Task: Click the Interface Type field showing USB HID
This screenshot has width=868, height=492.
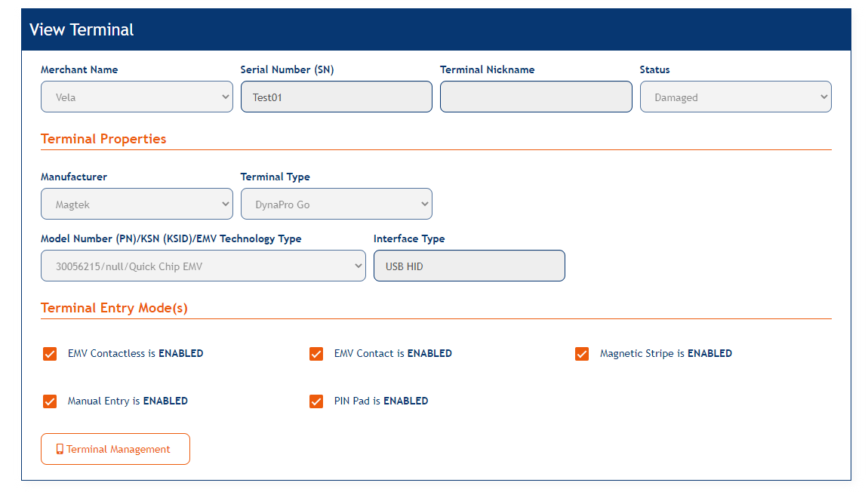Action: (x=469, y=266)
